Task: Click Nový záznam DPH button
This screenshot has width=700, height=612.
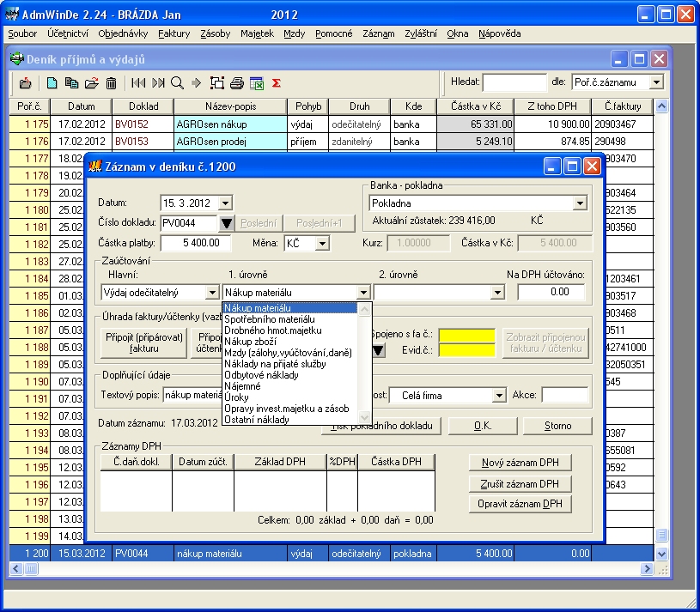Action: point(520,463)
